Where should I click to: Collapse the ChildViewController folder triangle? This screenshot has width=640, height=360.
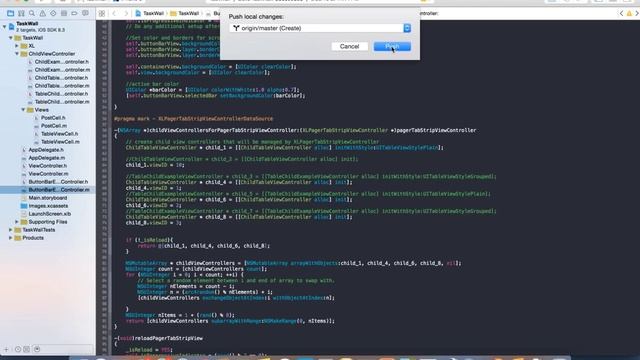[x=17, y=53]
